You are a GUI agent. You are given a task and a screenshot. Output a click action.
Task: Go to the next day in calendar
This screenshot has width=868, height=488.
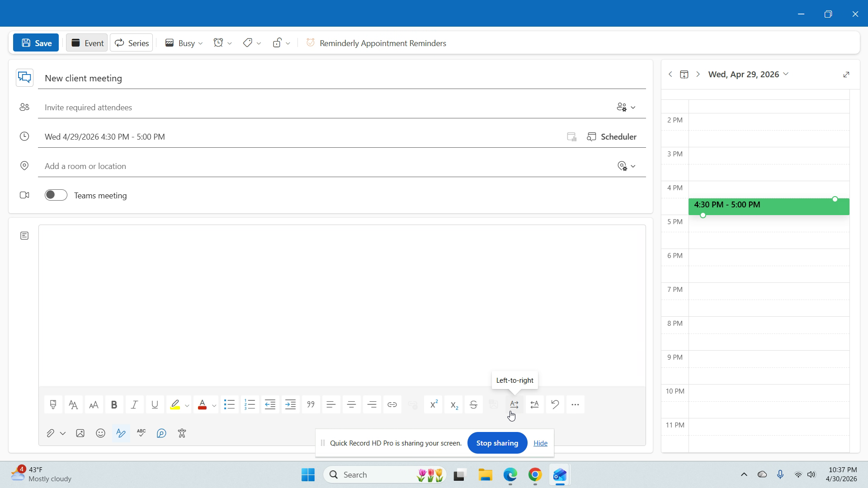coord(698,75)
